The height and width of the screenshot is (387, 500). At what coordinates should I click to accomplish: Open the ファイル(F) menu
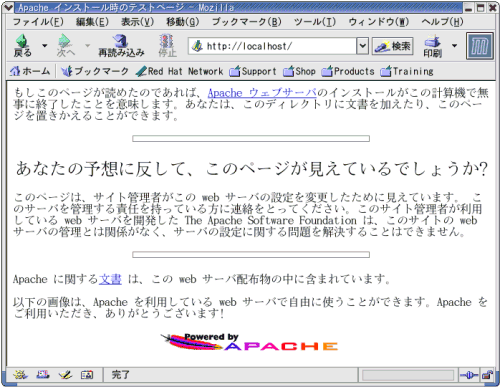[x=38, y=22]
